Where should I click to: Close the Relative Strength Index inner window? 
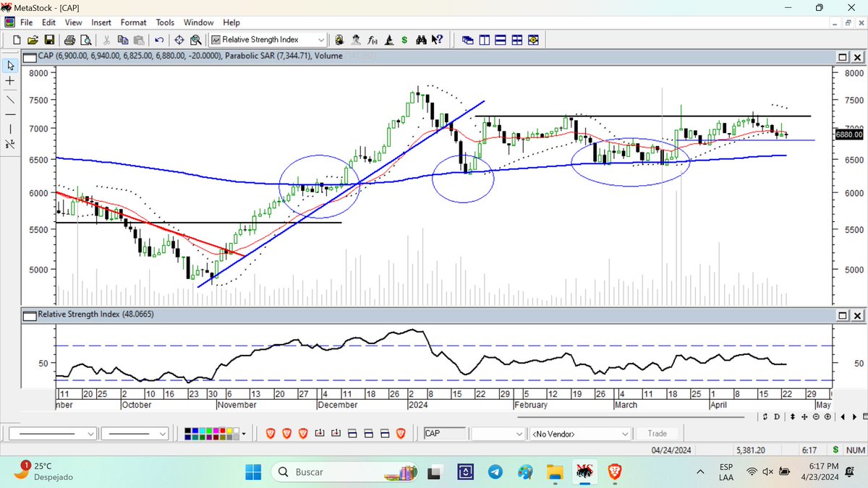(857, 316)
